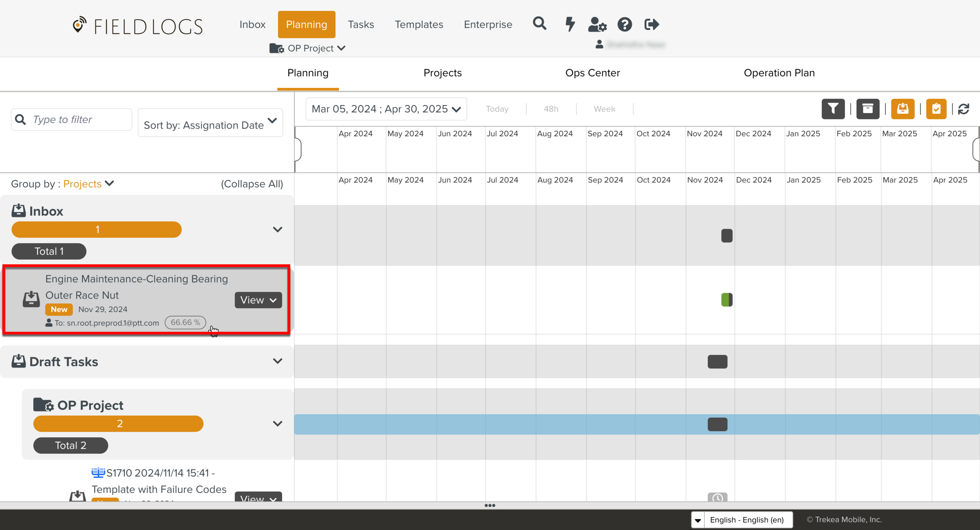Click the Collapse All link
The width and height of the screenshot is (980, 530).
tap(252, 184)
